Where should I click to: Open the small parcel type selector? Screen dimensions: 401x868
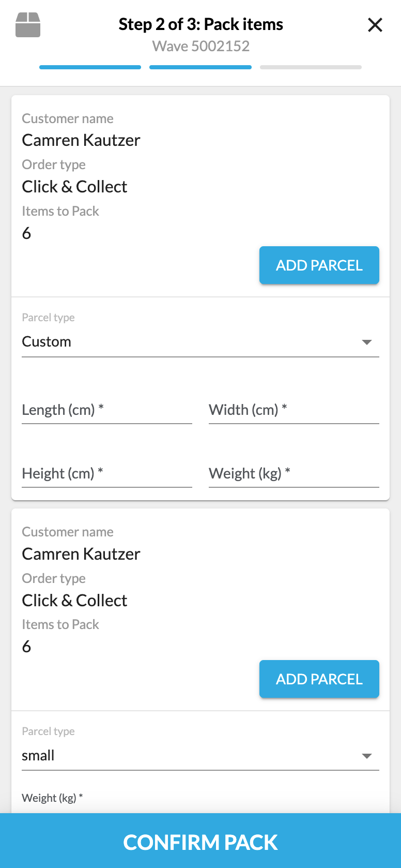coord(201,755)
